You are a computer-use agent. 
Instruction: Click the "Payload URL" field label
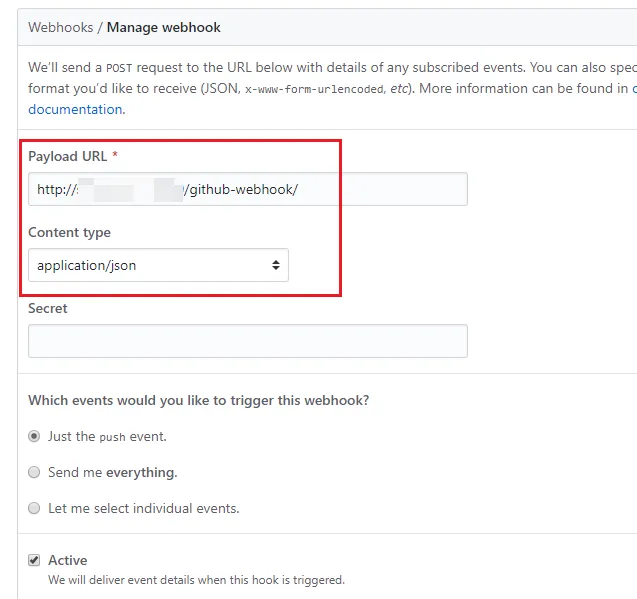[67, 156]
